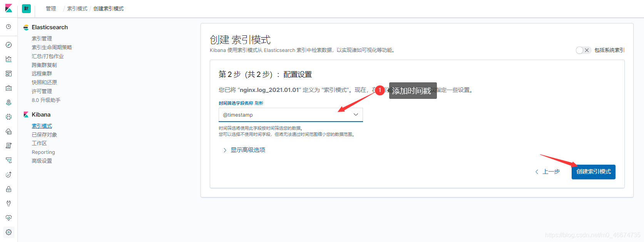Open 高级设置 under Kibana section

click(x=42, y=161)
